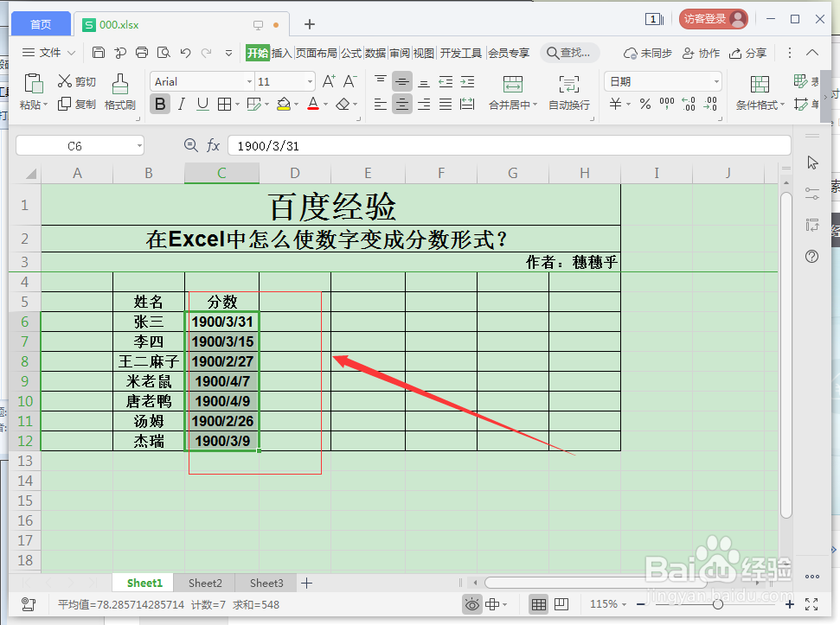Apply the fill color bucket

(x=284, y=104)
